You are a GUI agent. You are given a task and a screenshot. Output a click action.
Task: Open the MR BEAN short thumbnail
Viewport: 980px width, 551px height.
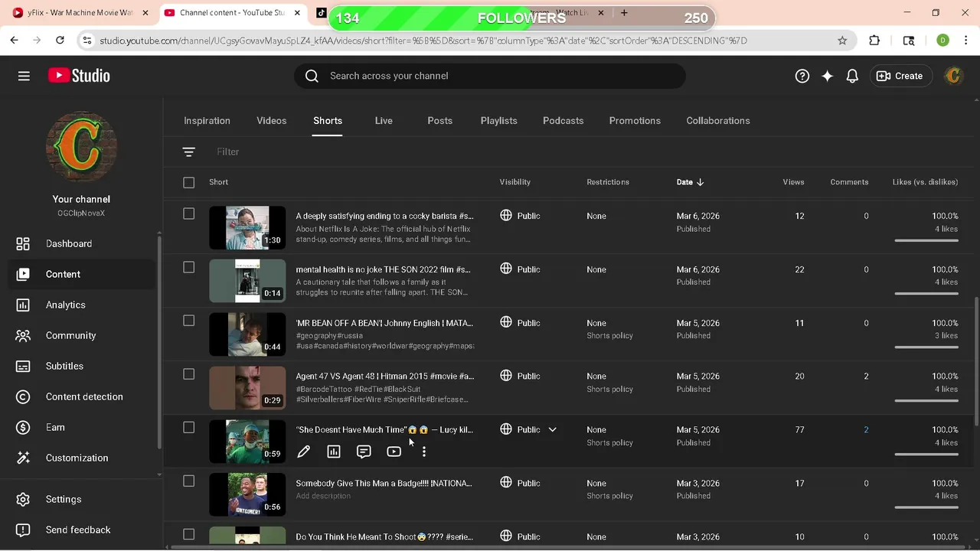[x=247, y=334]
